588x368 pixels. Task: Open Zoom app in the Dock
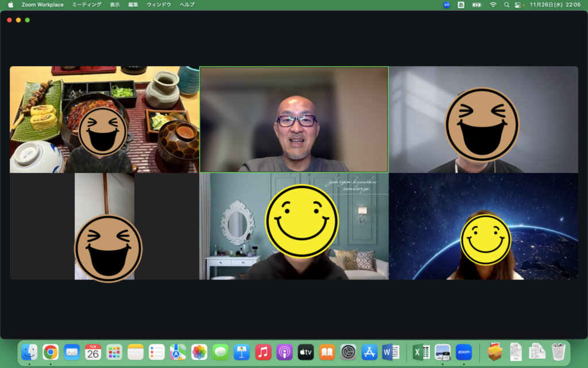[463, 352]
